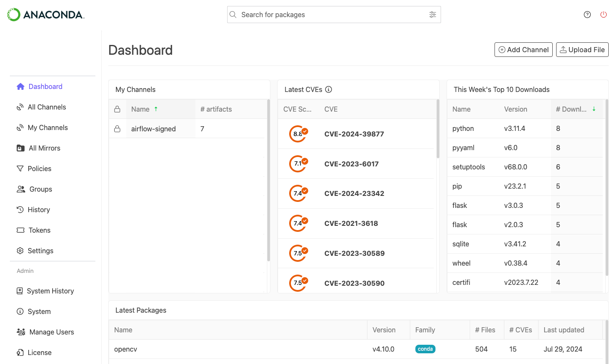Viewport: 613px width, 364px height.
Task: Open CVE-2024-39877 details
Action: (354, 134)
